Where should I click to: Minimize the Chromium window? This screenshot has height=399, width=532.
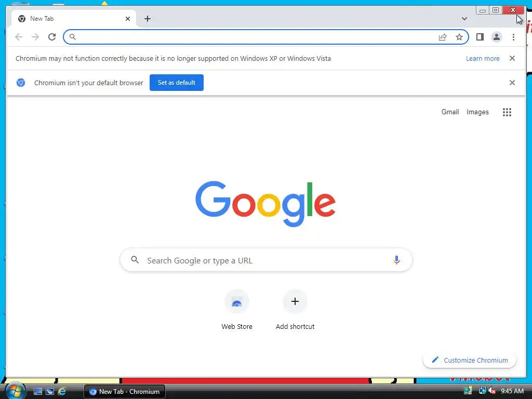pyautogui.click(x=482, y=10)
